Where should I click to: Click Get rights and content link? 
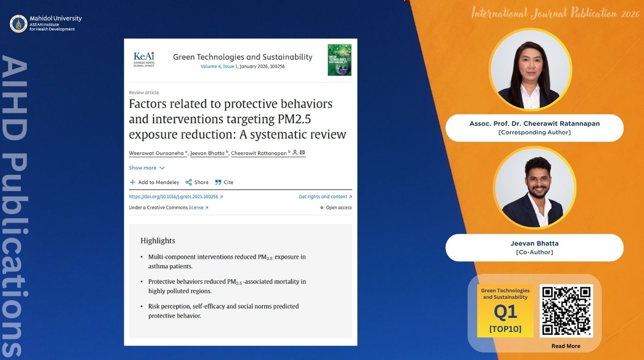click(x=325, y=197)
